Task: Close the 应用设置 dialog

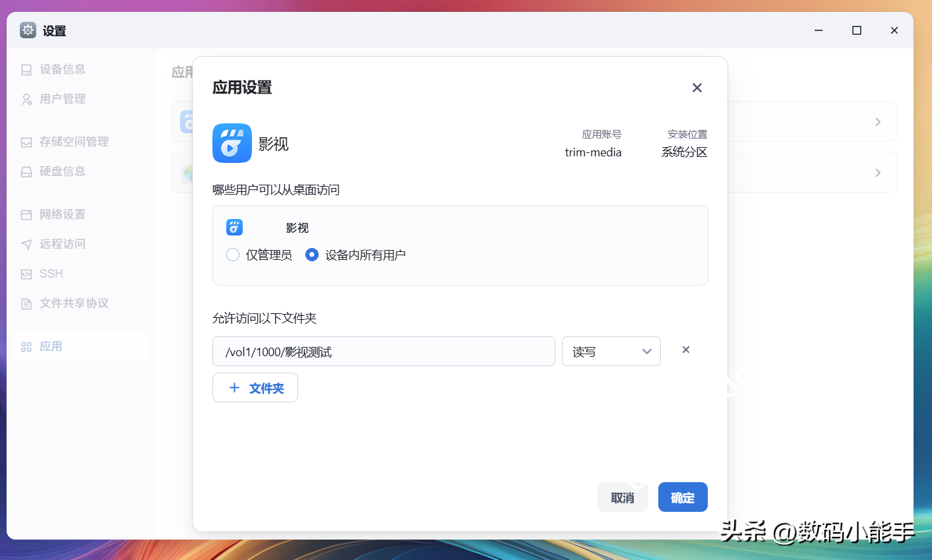Action: click(697, 88)
